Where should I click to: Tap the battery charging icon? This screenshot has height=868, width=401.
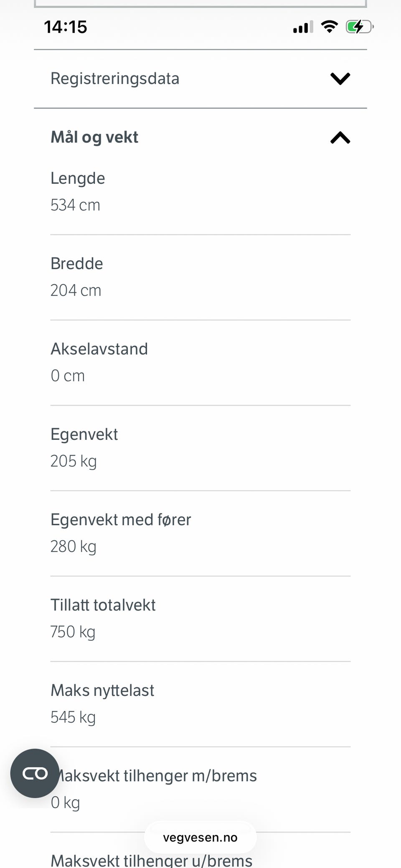click(x=359, y=27)
